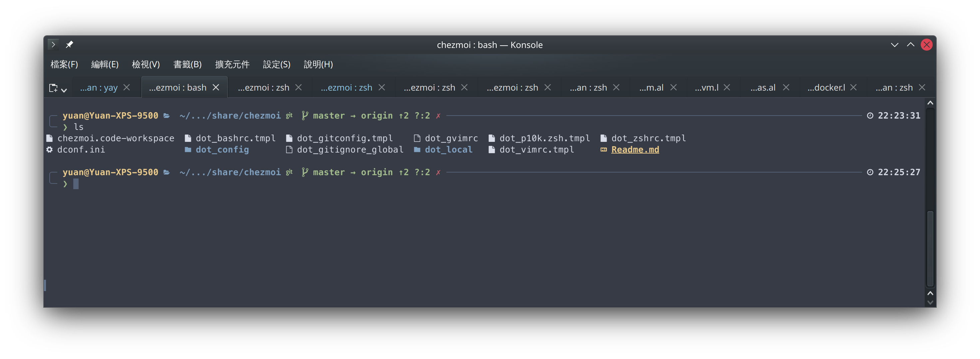Click the dot_config folder name
The image size is (980, 359).
222,150
